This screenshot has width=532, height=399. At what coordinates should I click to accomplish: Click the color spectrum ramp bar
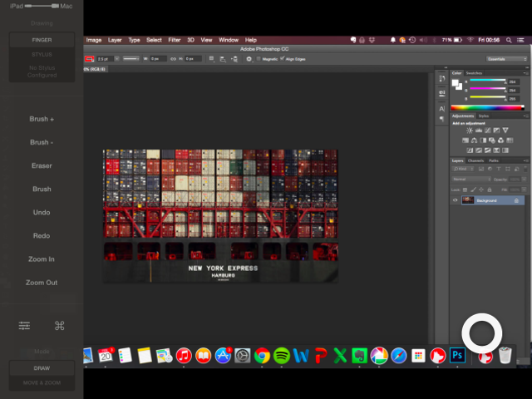click(487, 107)
